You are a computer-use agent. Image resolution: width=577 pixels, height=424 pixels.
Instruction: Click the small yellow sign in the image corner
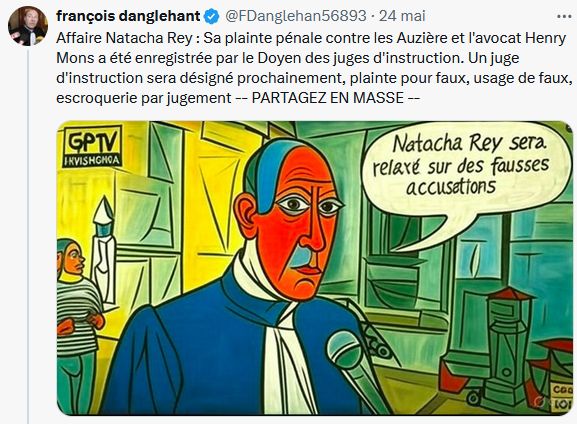point(562,398)
